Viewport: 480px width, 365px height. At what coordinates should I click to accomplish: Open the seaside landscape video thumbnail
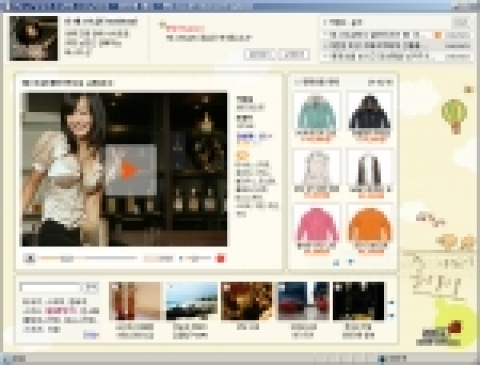192,301
